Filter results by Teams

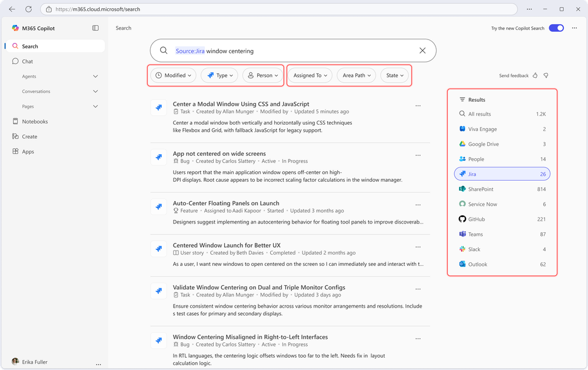[502, 234]
